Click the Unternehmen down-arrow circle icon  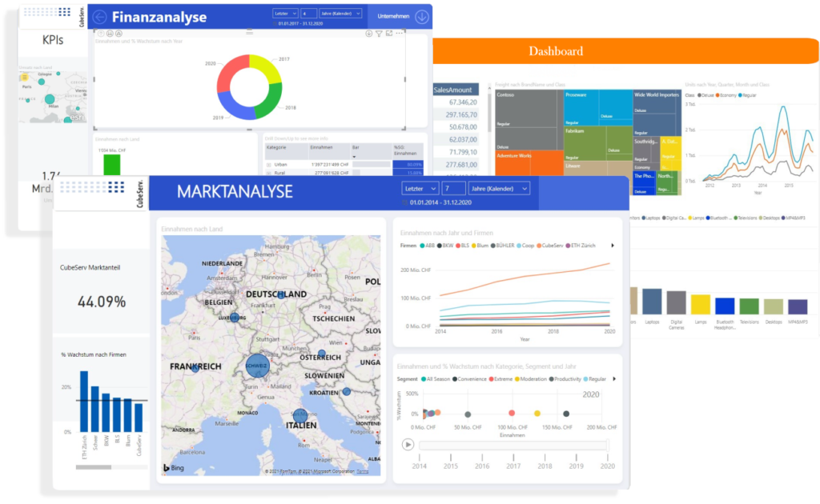[422, 17]
